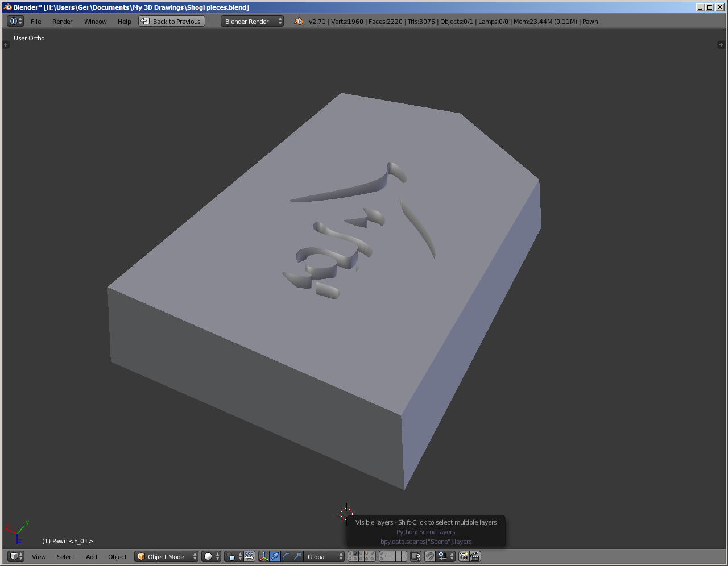Click the Blender logo icon in header

coord(299,22)
